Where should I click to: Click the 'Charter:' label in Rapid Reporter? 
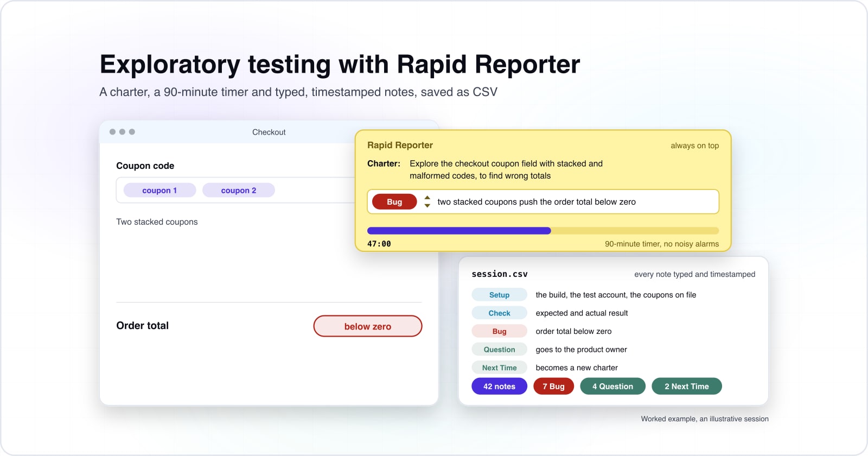384,163
